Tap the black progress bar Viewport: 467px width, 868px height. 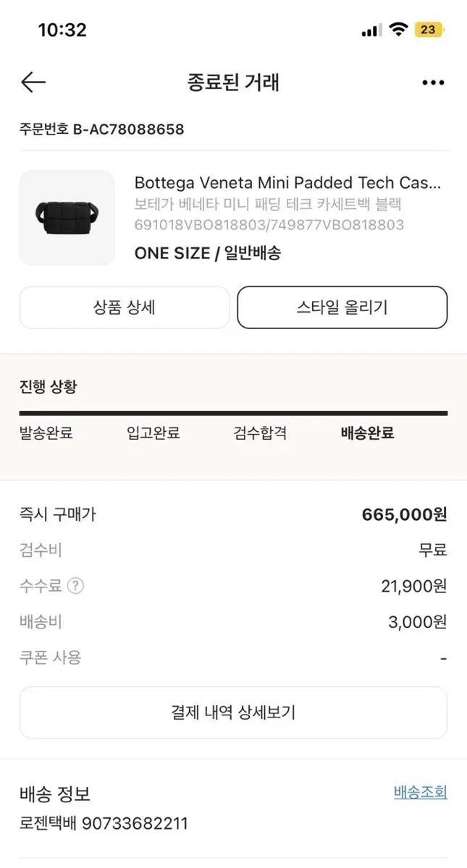click(233, 413)
